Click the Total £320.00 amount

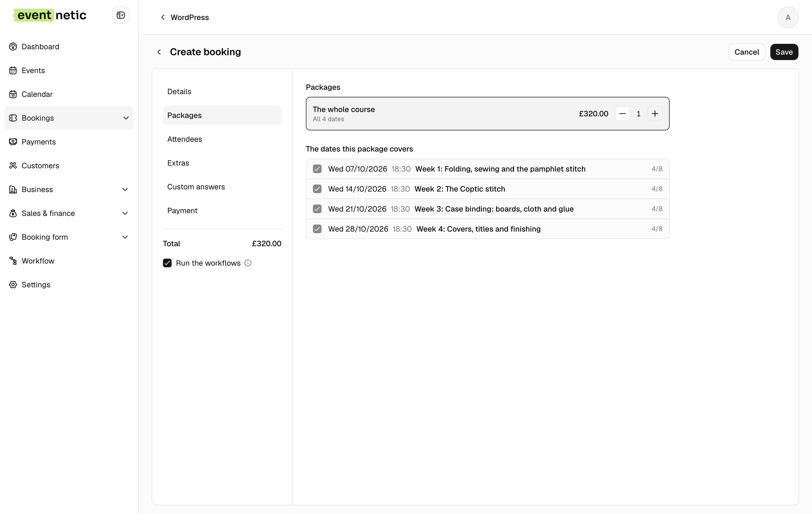[x=266, y=243]
